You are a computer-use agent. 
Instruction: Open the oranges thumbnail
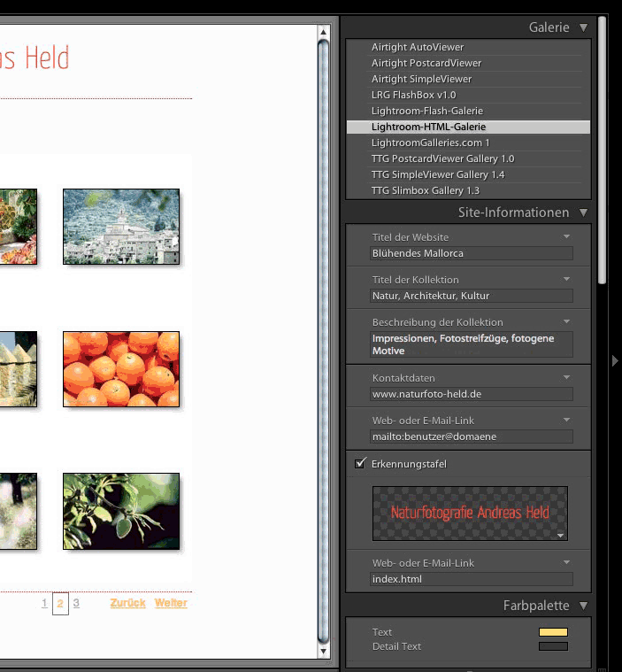point(121,369)
